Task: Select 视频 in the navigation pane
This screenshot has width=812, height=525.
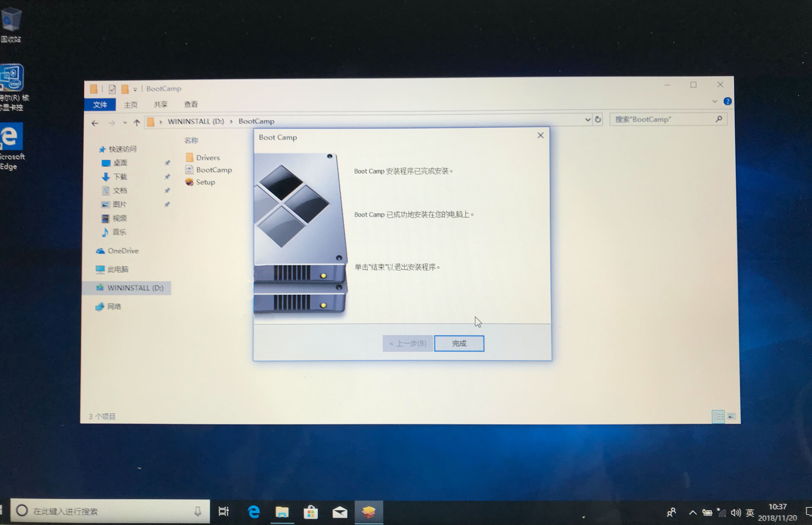Action: pos(114,218)
